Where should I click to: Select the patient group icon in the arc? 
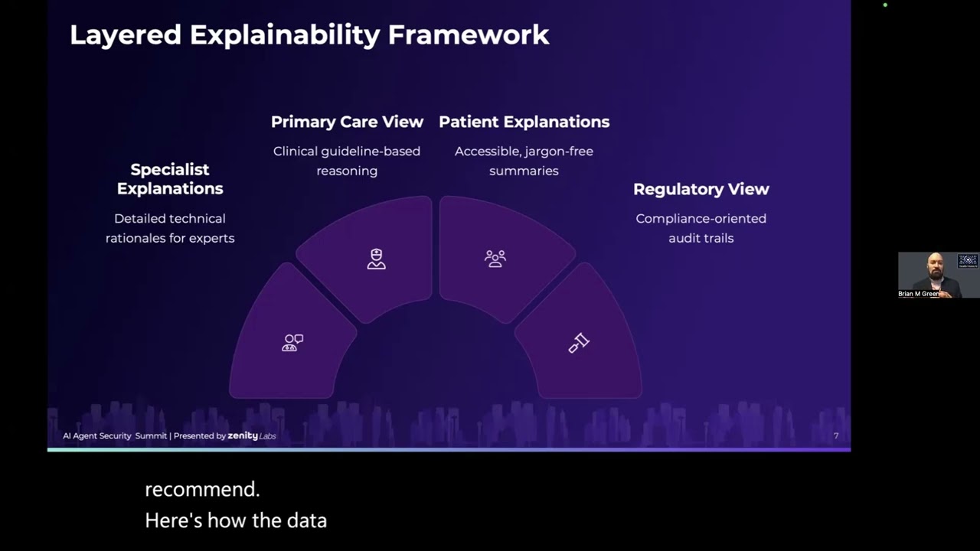495,259
